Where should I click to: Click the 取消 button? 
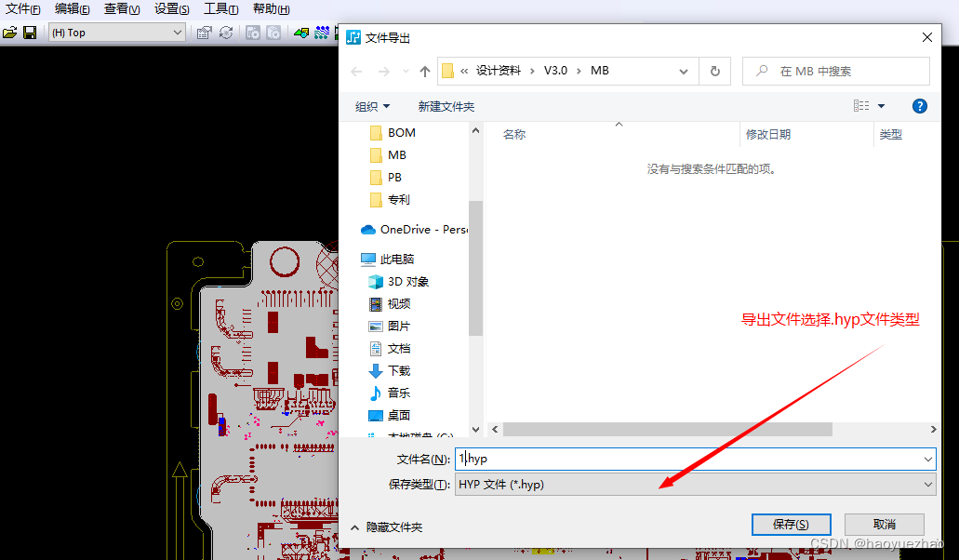point(885,525)
